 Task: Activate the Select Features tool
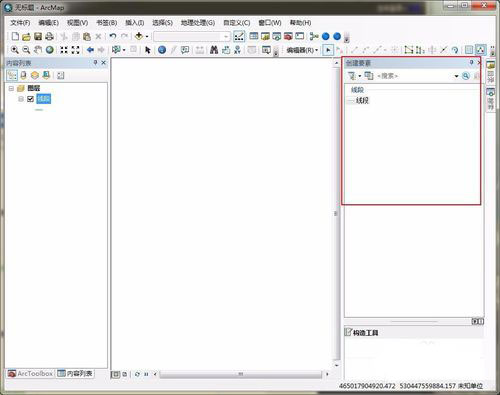click(x=116, y=50)
